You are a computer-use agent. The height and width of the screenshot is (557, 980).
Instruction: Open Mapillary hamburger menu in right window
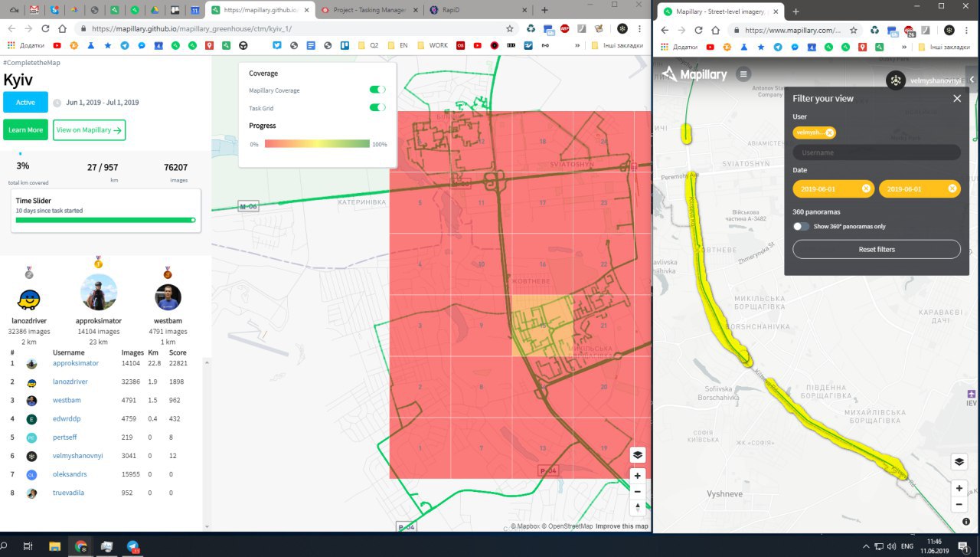[x=743, y=74]
